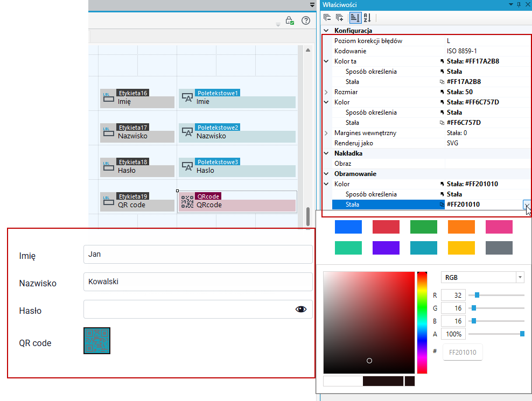The image size is (532, 401).
Task: Click the hex color value field FF201010
Action: click(463, 352)
